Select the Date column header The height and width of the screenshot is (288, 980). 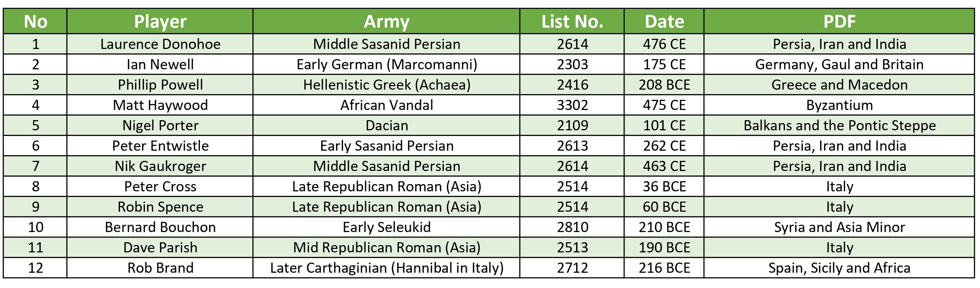pos(664,22)
